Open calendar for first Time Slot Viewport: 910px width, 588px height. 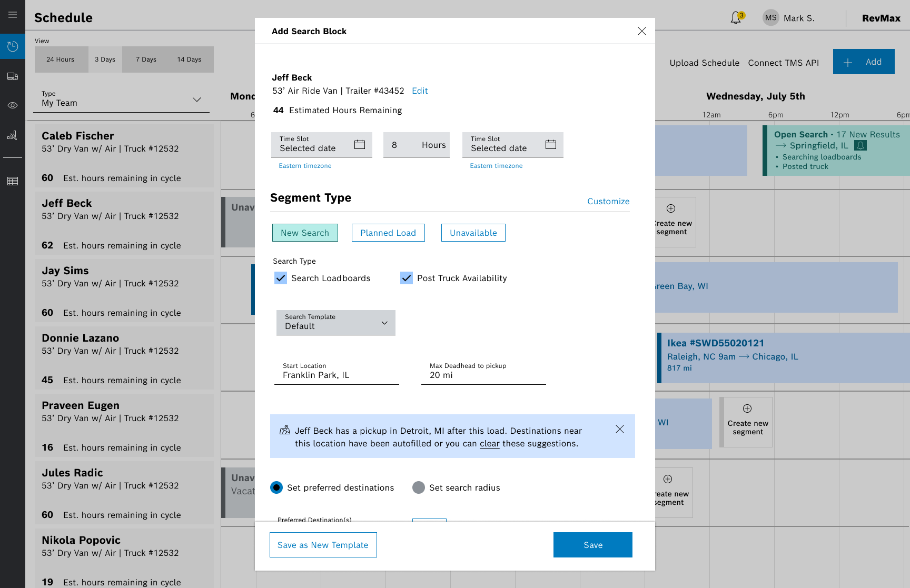click(x=360, y=145)
